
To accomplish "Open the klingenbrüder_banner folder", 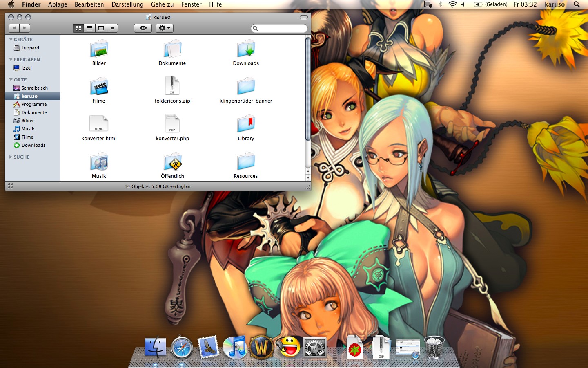I will pyautogui.click(x=246, y=87).
